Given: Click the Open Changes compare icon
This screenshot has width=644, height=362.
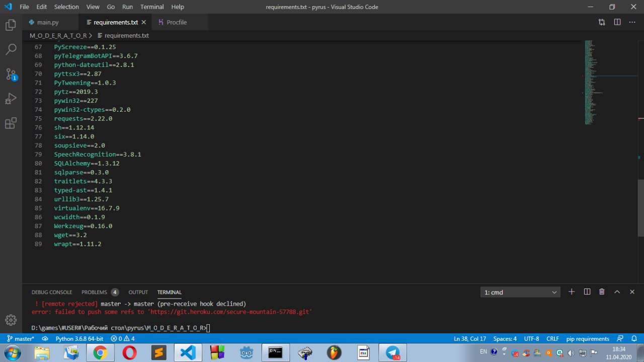Looking at the screenshot, I should click(x=602, y=22).
